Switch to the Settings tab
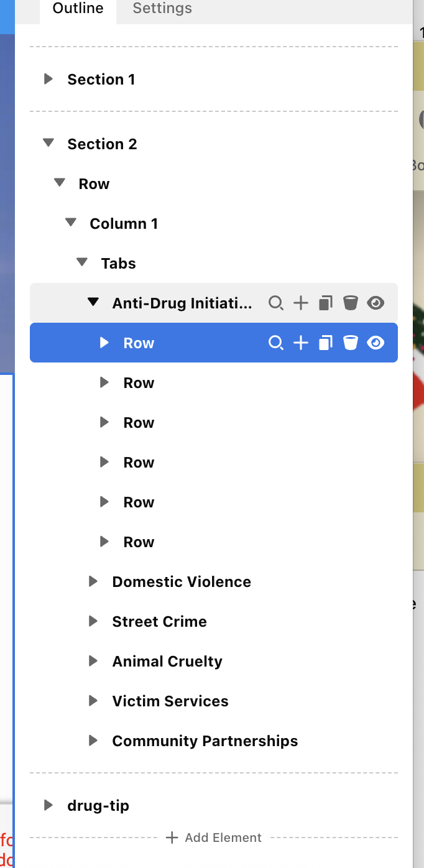The width and height of the screenshot is (424, 868). pyautogui.click(x=162, y=9)
